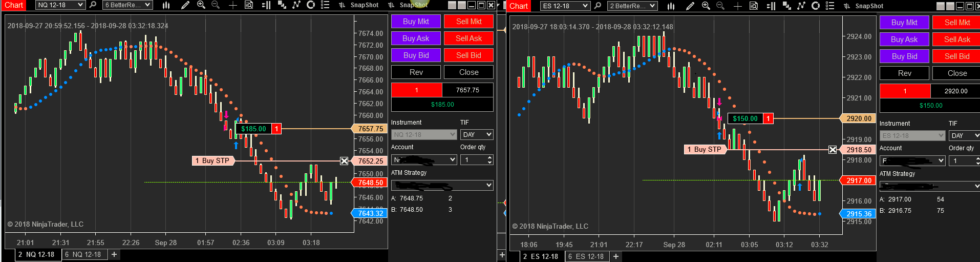This screenshot has height=262, width=980.
Task: Click Order qty stepper in NQ trader
Action: click(490, 160)
